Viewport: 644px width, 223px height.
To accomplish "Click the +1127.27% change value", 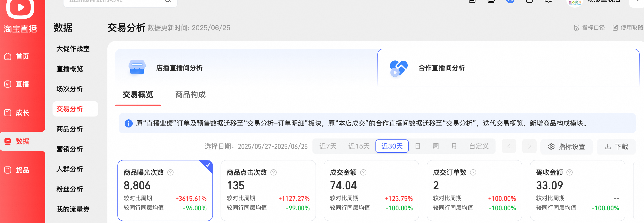I will click(294, 198).
